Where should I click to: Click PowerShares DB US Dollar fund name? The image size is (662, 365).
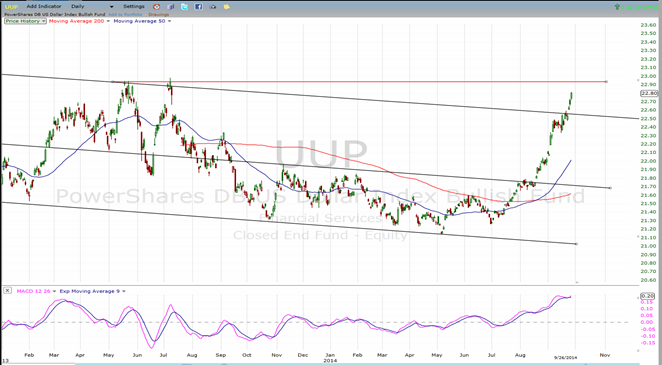[x=55, y=14]
